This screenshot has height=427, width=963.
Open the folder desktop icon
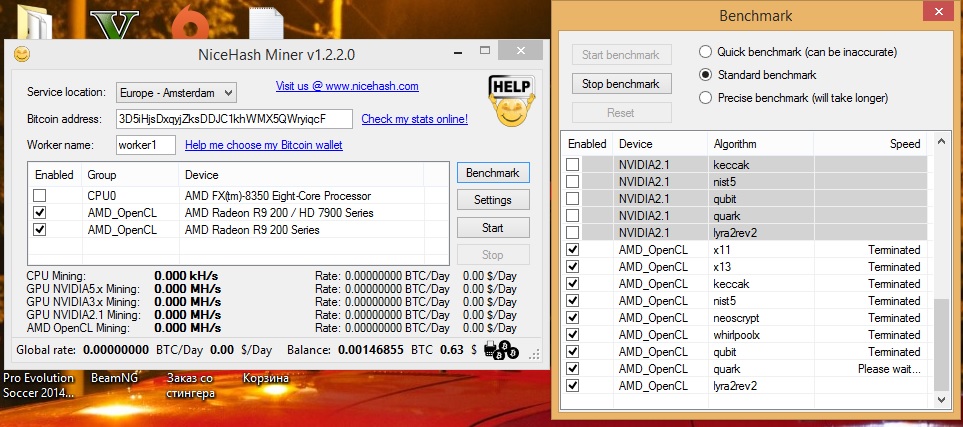pyautogui.click(x=35, y=22)
